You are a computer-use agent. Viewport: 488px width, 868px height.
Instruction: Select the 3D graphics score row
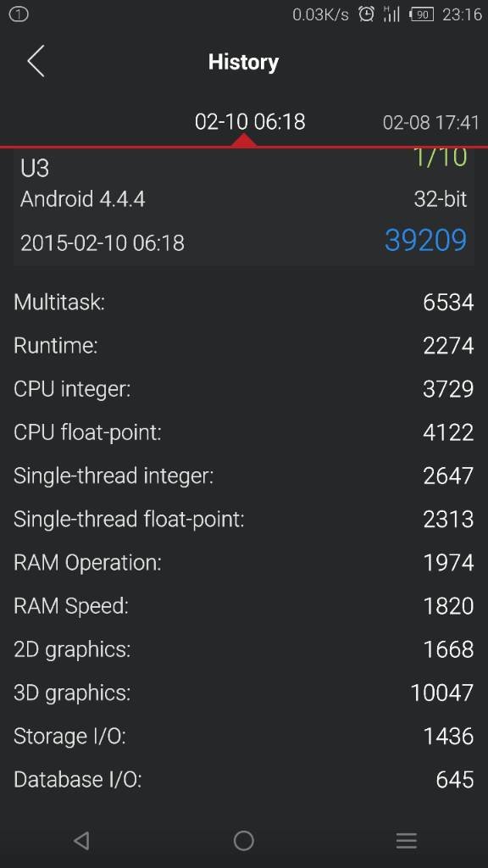[243, 693]
